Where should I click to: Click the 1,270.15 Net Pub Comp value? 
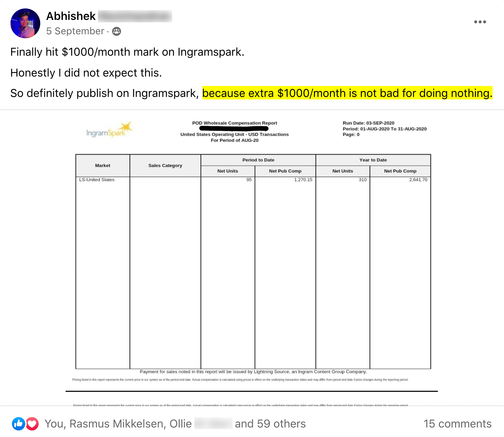click(303, 180)
